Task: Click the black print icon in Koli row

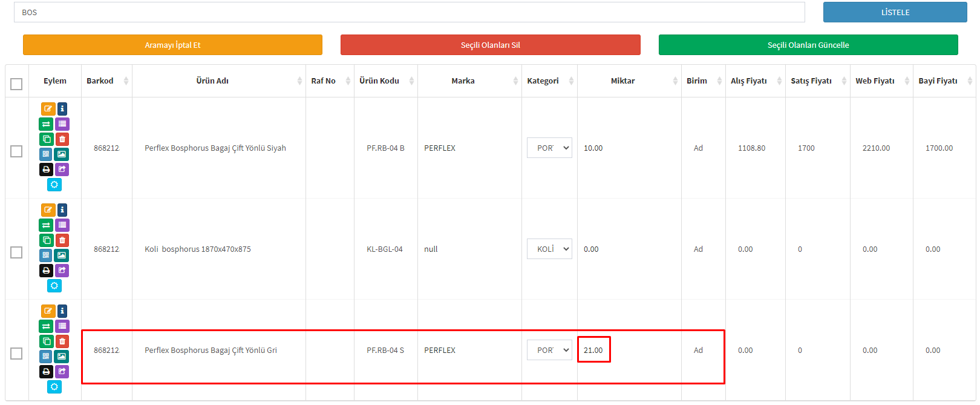Action: [46, 271]
